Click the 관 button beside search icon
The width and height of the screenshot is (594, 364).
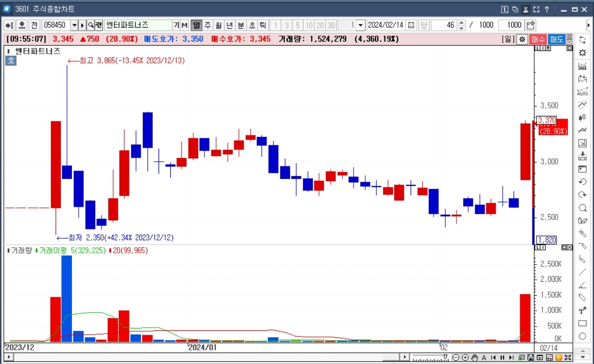coord(99,25)
